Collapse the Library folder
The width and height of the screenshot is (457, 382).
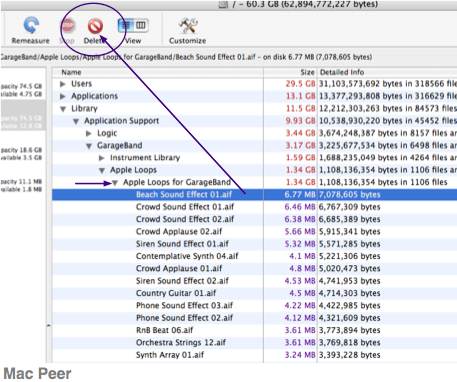pyautogui.click(x=63, y=109)
